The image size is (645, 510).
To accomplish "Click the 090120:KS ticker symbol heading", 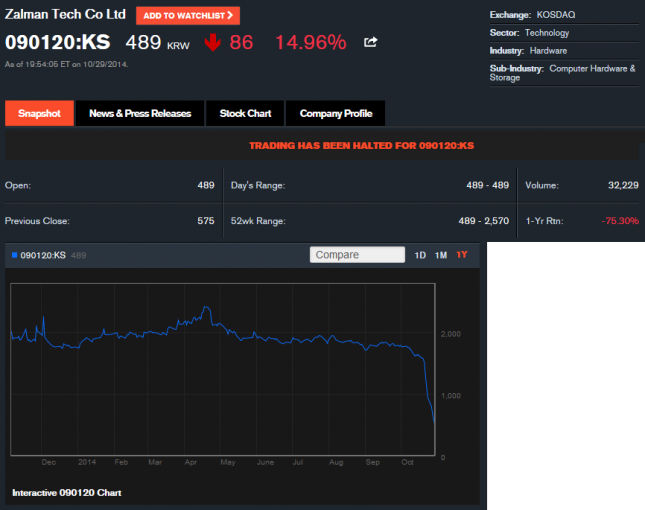I will click(x=58, y=42).
